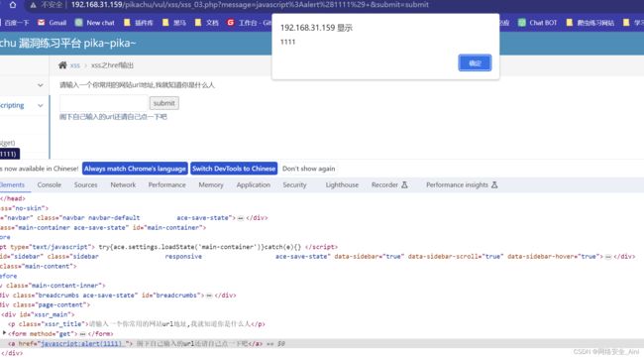Open the Network tab

tap(123, 185)
